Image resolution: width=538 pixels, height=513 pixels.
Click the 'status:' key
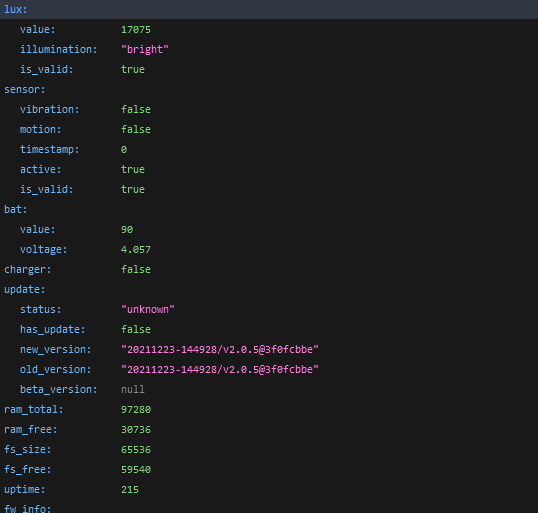click(40, 310)
